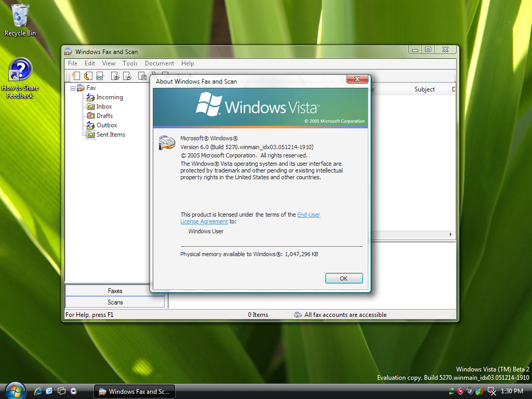Click the Sent Items folder icon
This screenshot has width=532, height=399.
coord(90,135)
